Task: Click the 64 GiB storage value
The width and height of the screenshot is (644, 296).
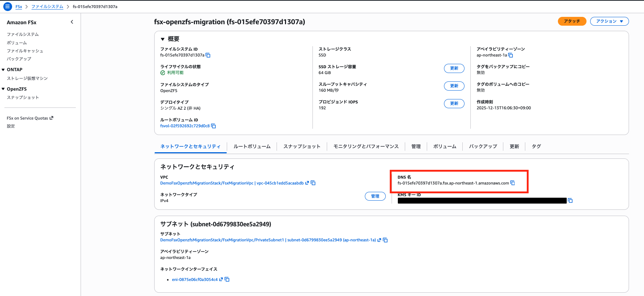Action: (325, 73)
